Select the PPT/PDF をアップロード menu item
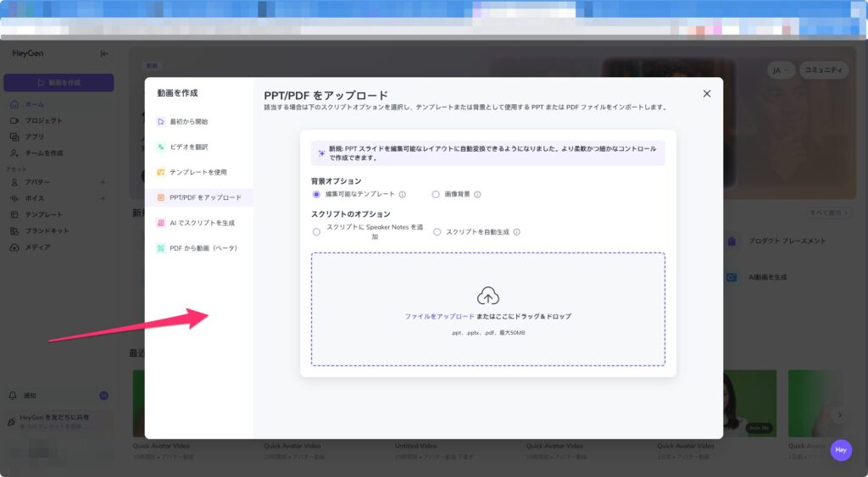Viewport: 868px width, 477px height. point(199,197)
